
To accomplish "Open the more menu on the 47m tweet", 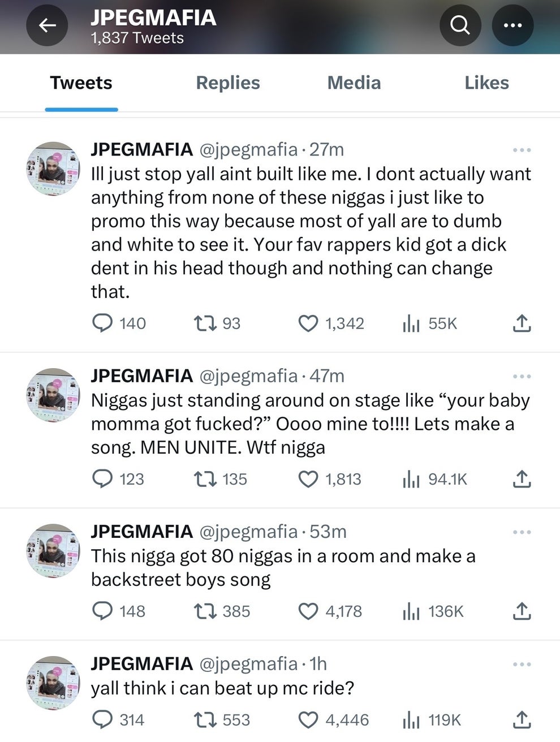I will 522,376.
